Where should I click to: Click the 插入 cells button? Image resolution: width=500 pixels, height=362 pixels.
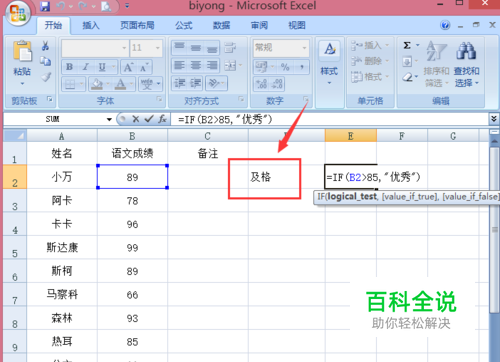click(370, 45)
